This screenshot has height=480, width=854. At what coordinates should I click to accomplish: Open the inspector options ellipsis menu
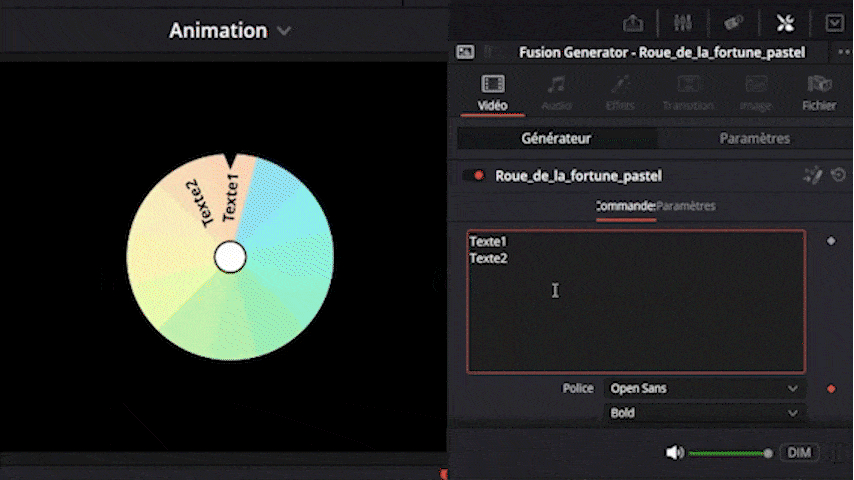844,52
